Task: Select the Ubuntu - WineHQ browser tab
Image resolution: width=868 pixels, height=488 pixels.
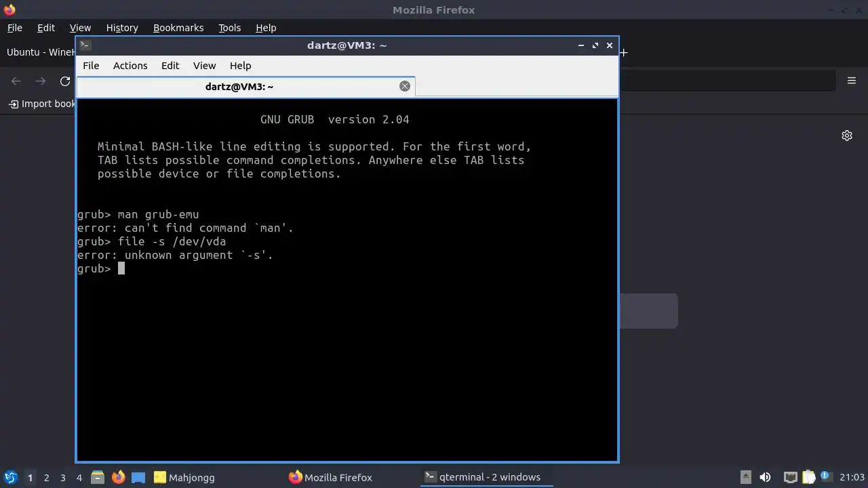Action: 39,52
